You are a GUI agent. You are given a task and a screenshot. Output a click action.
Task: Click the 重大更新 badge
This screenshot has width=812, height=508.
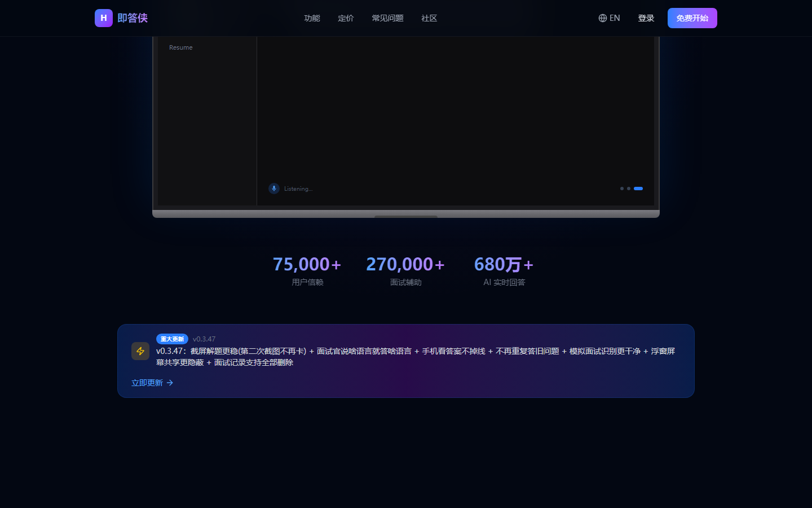172,339
